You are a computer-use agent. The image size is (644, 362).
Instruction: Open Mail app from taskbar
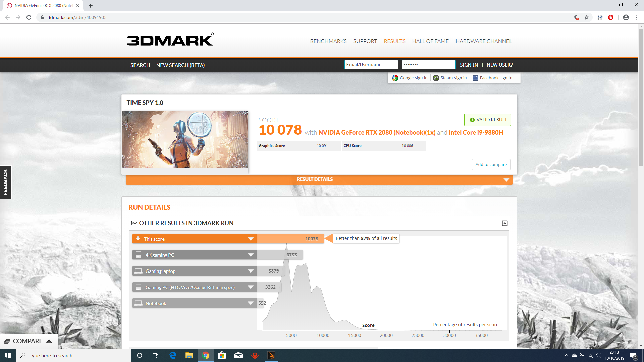pos(238,355)
